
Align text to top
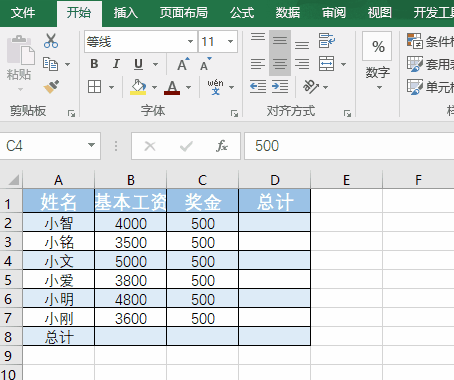point(258,37)
